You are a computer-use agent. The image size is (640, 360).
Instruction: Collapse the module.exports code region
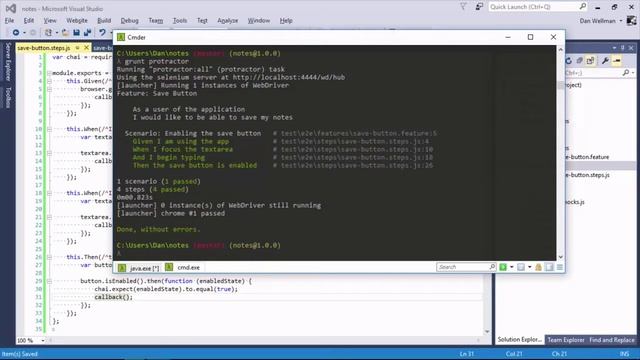[49, 73]
